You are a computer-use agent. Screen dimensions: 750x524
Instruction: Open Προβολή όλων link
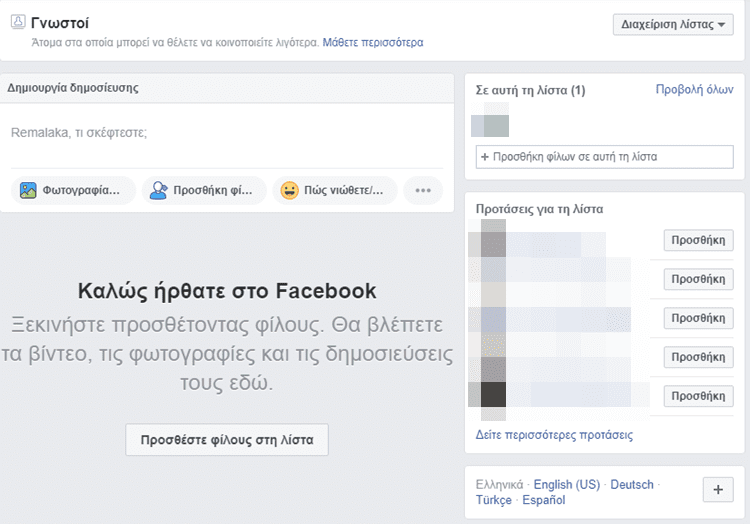pos(694,89)
